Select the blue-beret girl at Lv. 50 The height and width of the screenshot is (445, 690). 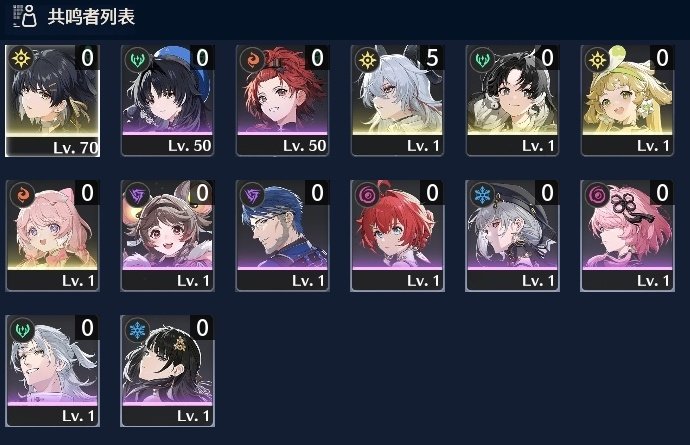click(x=168, y=101)
